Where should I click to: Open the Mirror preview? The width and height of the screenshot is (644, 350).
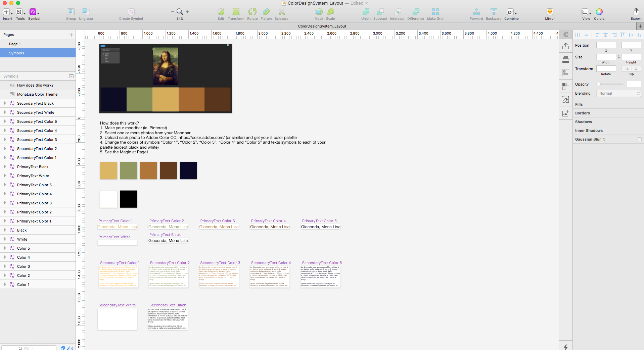tap(550, 12)
